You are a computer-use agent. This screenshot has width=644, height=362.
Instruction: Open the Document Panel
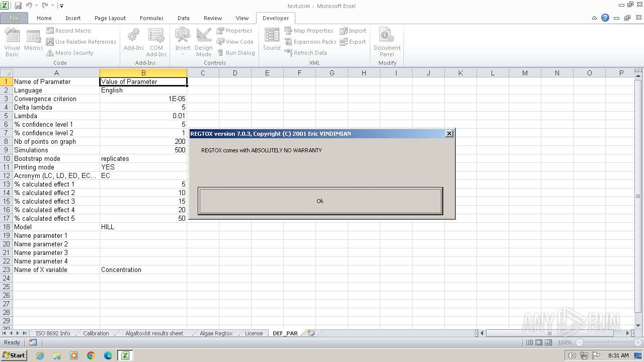(x=387, y=42)
